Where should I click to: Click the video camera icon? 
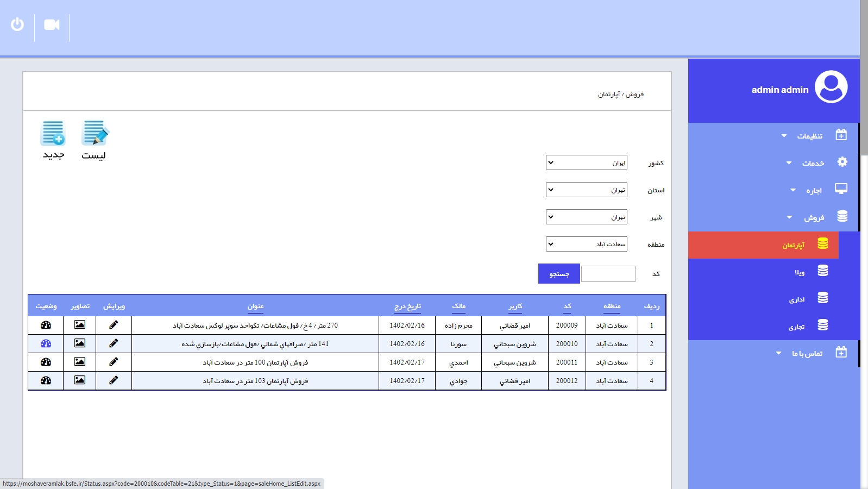point(52,25)
